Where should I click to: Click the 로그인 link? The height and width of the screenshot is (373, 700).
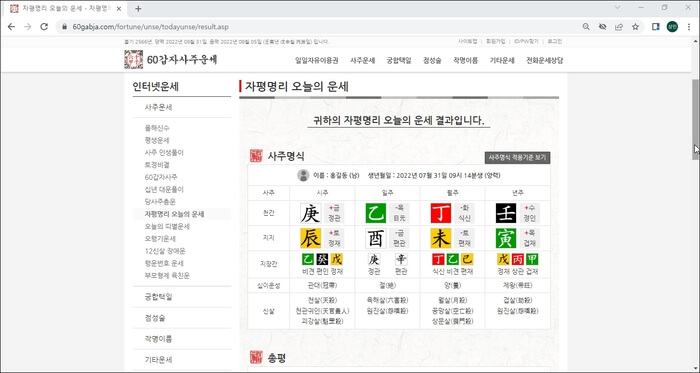[554, 41]
